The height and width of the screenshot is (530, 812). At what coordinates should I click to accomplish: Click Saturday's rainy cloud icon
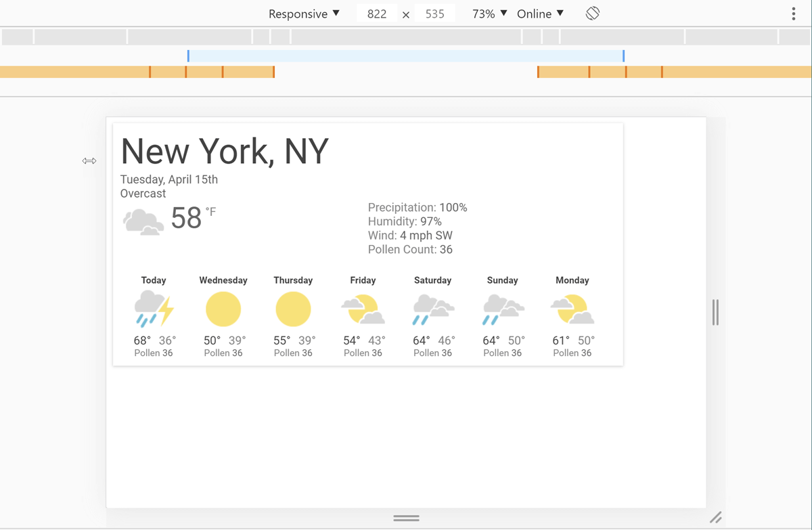433,309
